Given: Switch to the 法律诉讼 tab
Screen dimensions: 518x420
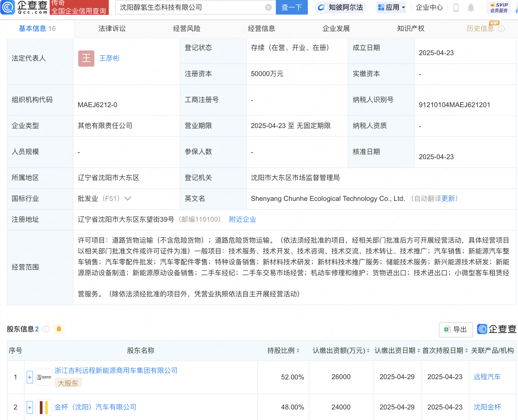Looking at the screenshot, I should pyautogui.click(x=112, y=28).
